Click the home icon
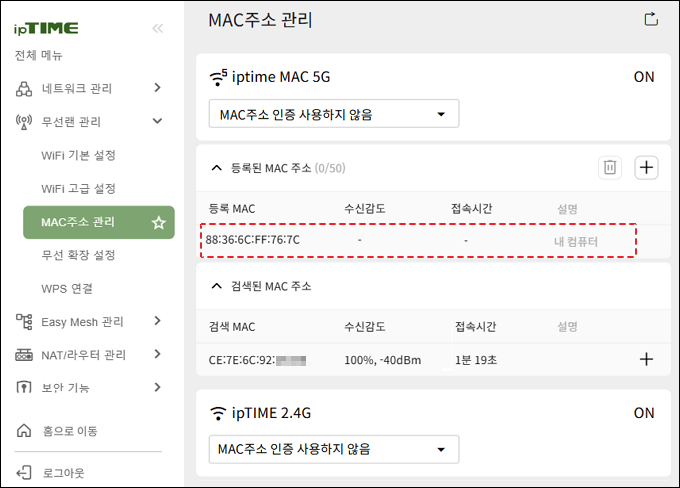This screenshot has height=488, width=680. pyautogui.click(x=24, y=431)
